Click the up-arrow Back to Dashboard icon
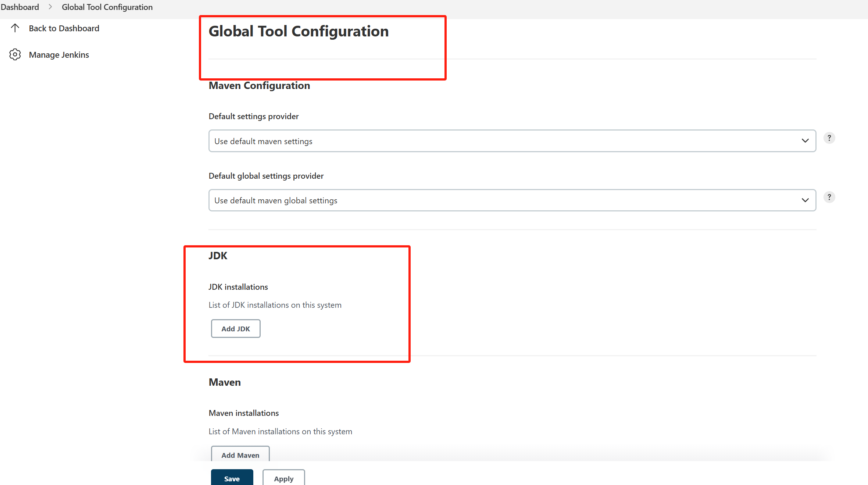Viewport: 868px width, 485px height. click(15, 28)
